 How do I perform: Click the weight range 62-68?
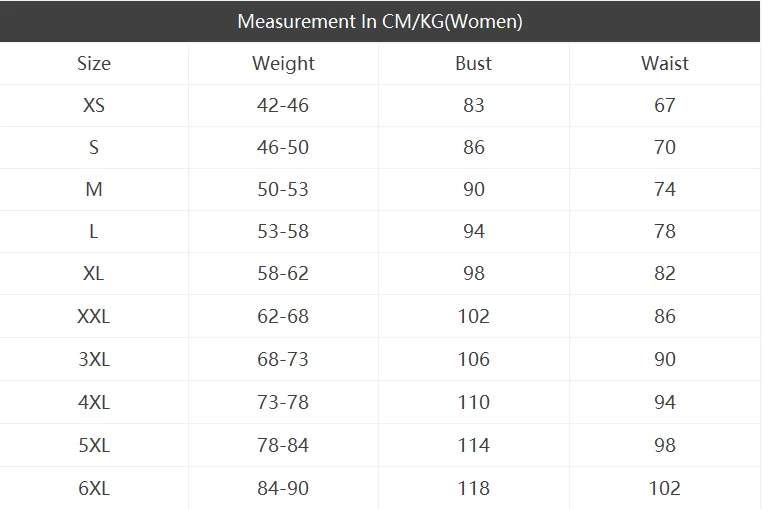(x=283, y=316)
